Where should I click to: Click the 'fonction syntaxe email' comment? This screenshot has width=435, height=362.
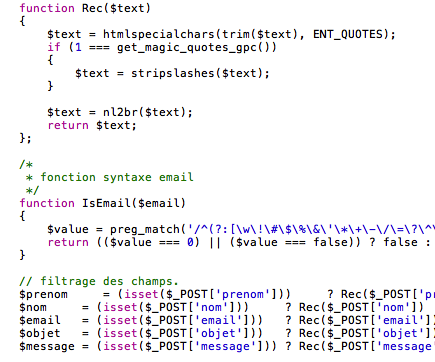pos(117,177)
